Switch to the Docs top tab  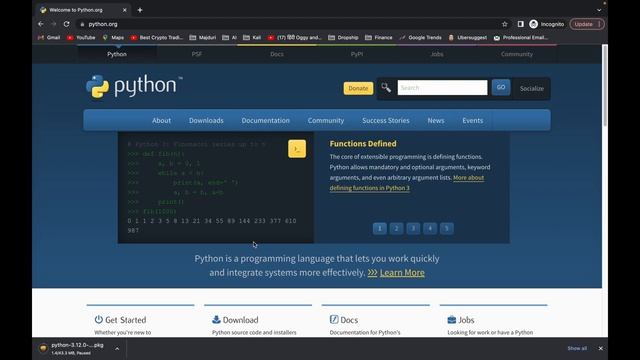pos(277,54)
